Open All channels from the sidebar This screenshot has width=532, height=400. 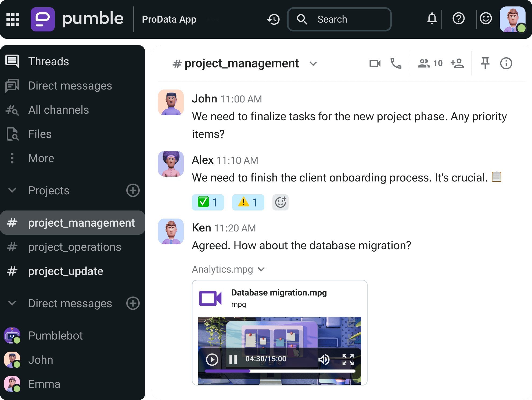click(x=58, y=110)
